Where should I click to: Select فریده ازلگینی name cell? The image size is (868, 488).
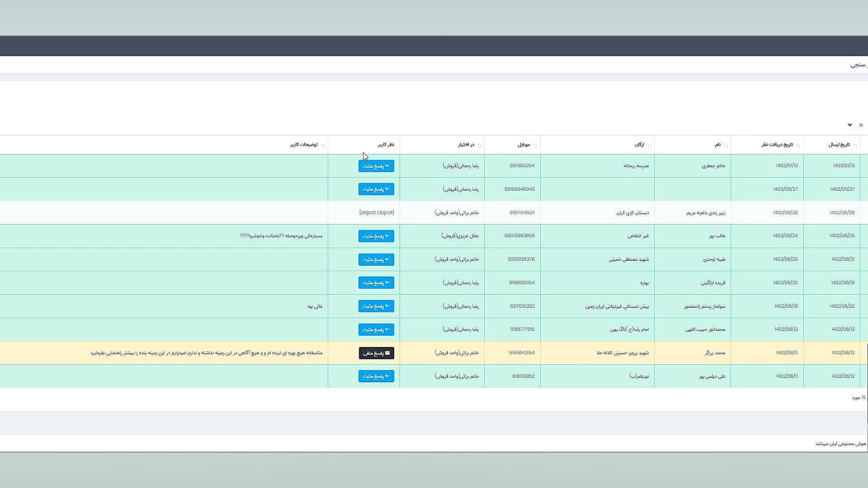pyautogui.click(x=712, y=283)
